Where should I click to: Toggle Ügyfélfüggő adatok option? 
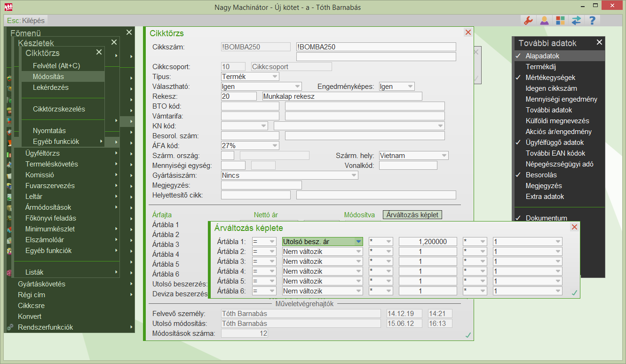click(555, 142)
